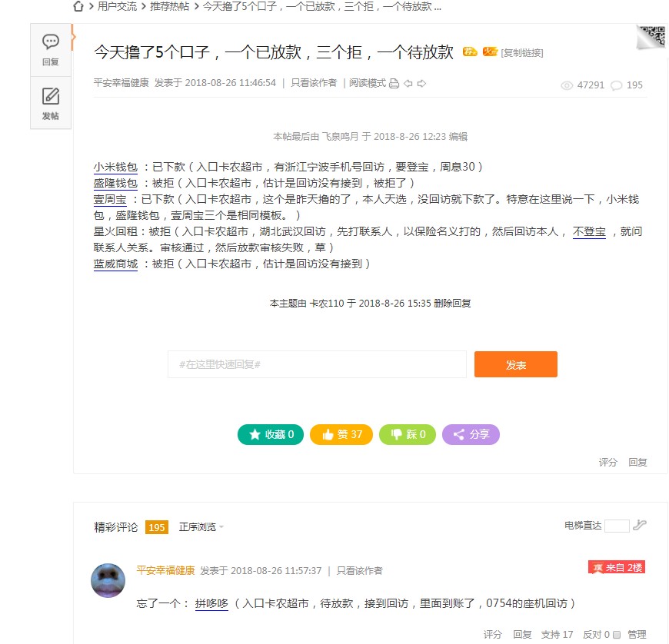Open the 盛隆钱包 link
The image size is (669, 644).
115,183
